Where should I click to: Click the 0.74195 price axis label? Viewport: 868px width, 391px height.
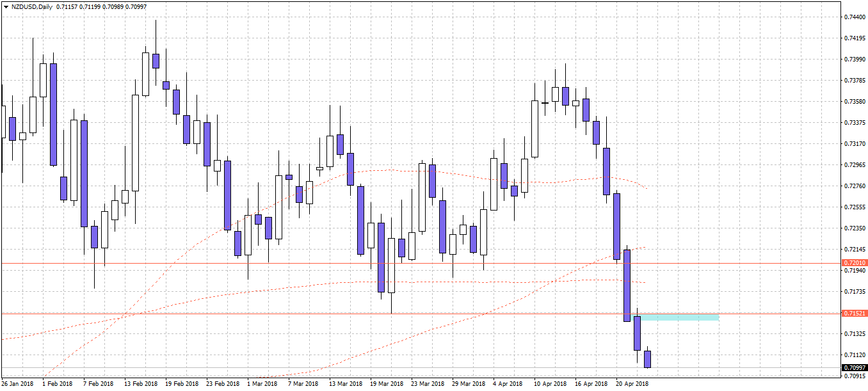point(855,38)
